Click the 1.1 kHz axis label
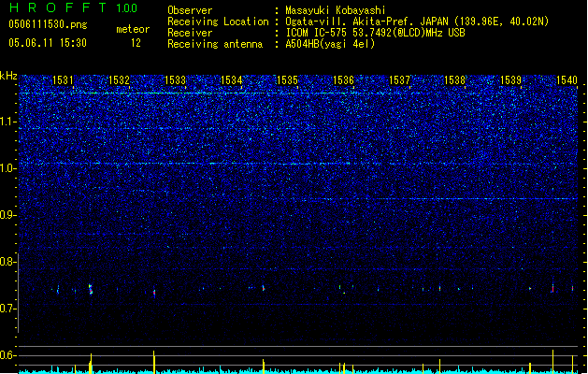 (7, 122)
